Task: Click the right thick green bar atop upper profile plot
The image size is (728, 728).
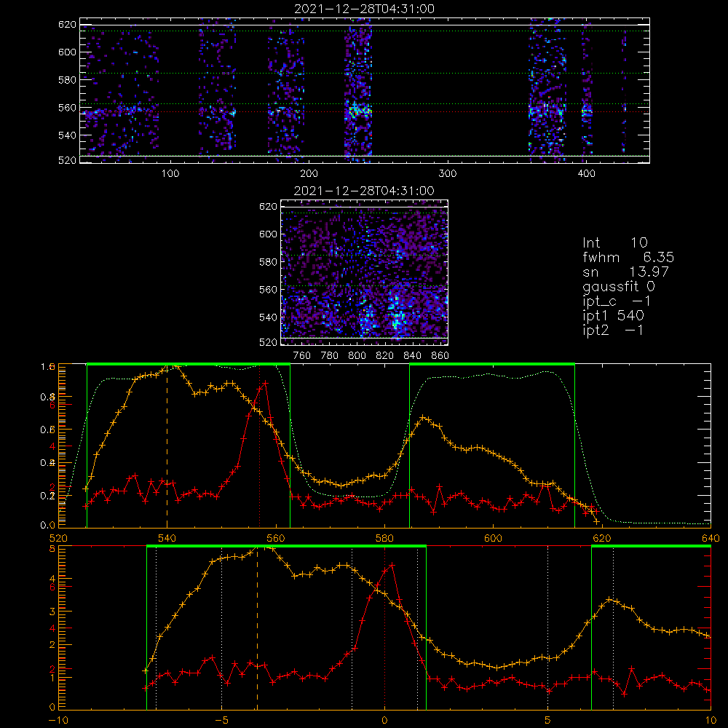Action: click(492, 365)
